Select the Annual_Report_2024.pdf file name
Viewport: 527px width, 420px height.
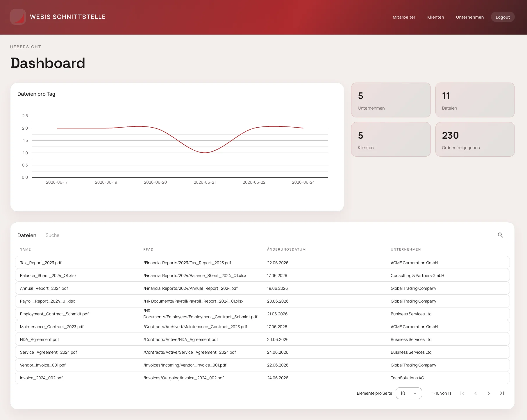(x=44, y=288)
